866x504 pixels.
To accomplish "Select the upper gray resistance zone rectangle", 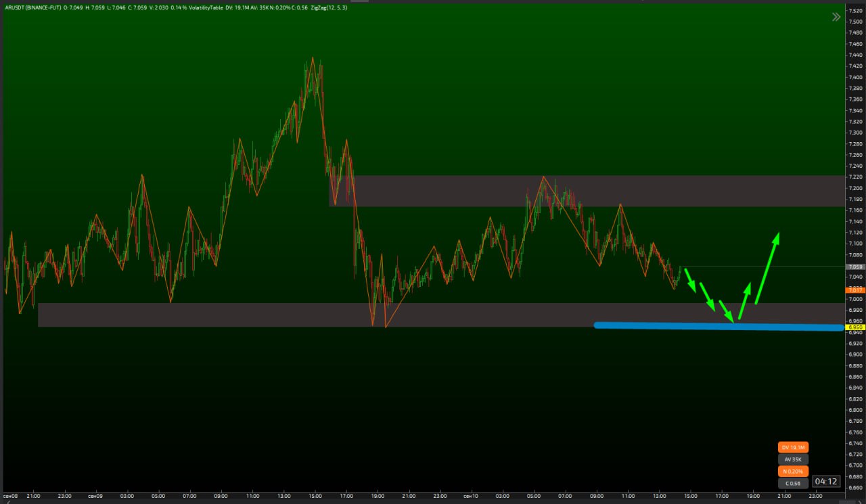I will tap(587, 191).
